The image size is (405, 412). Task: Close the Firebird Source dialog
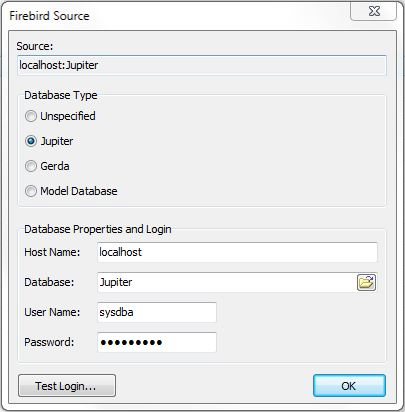pos(374,11)
